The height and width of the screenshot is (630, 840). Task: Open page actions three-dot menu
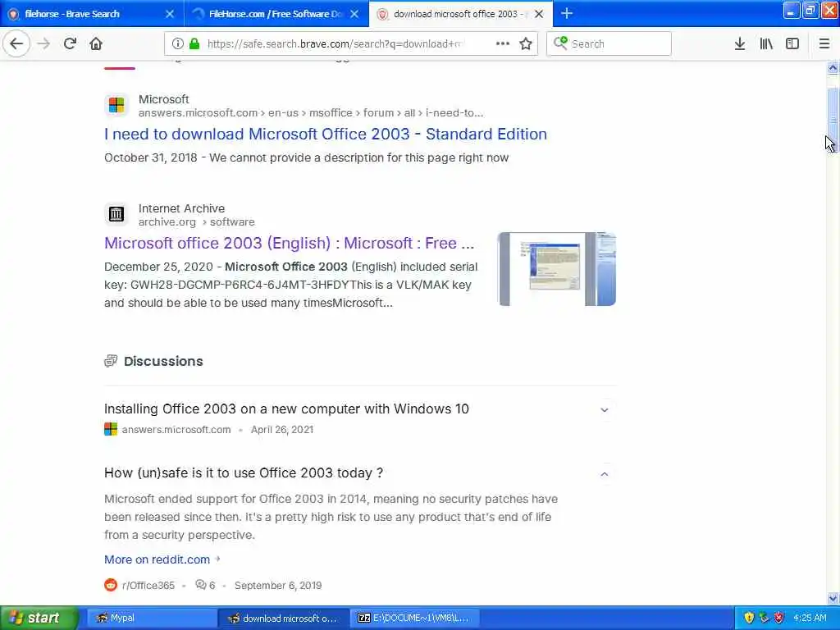coord(503,43)
